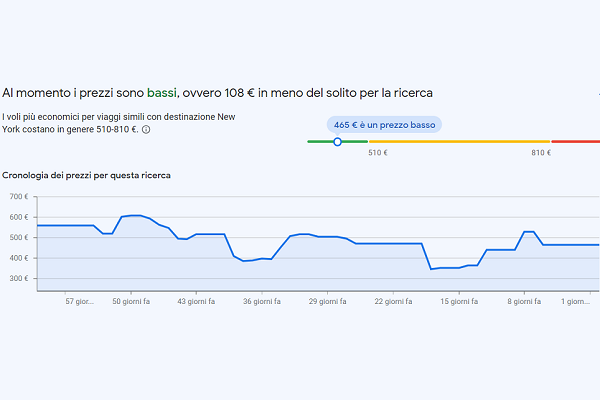Click the '400 €' y-axis label

pyautogui.click(x=19, y=258)
